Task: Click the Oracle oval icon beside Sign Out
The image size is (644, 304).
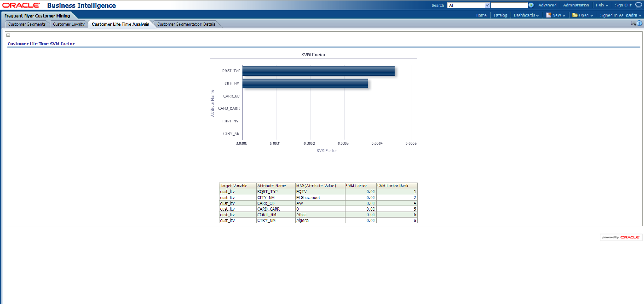Action: pos(638,6)
